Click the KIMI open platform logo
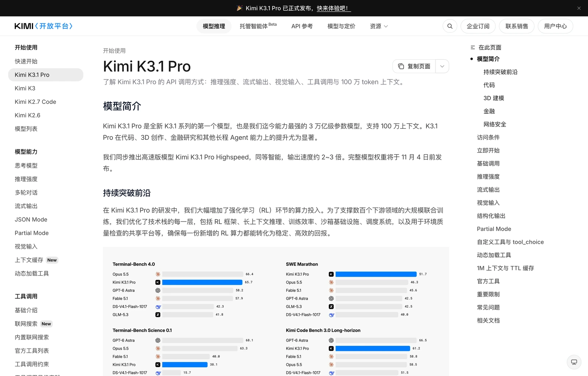 43,26
